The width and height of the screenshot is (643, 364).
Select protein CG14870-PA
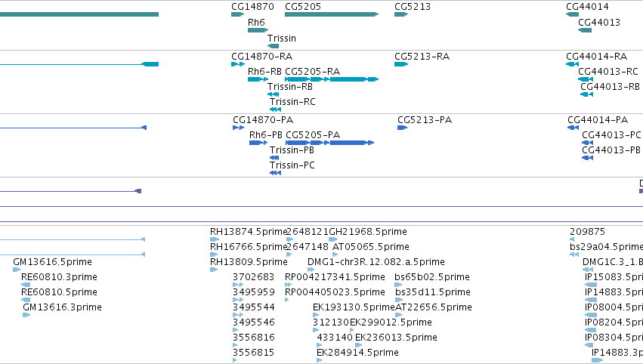coord(263,120)
